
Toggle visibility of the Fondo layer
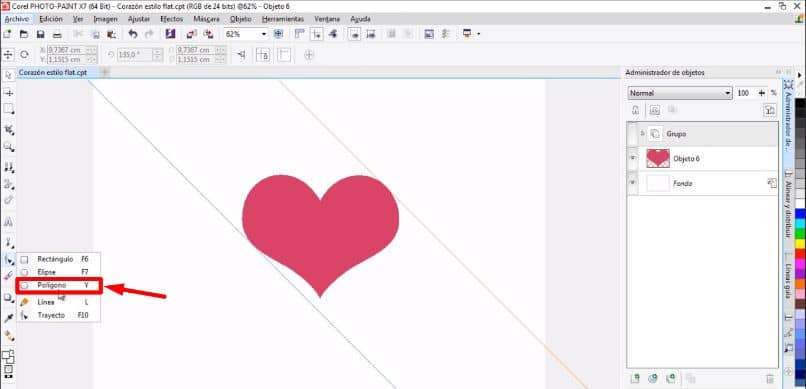pos(633,183)
